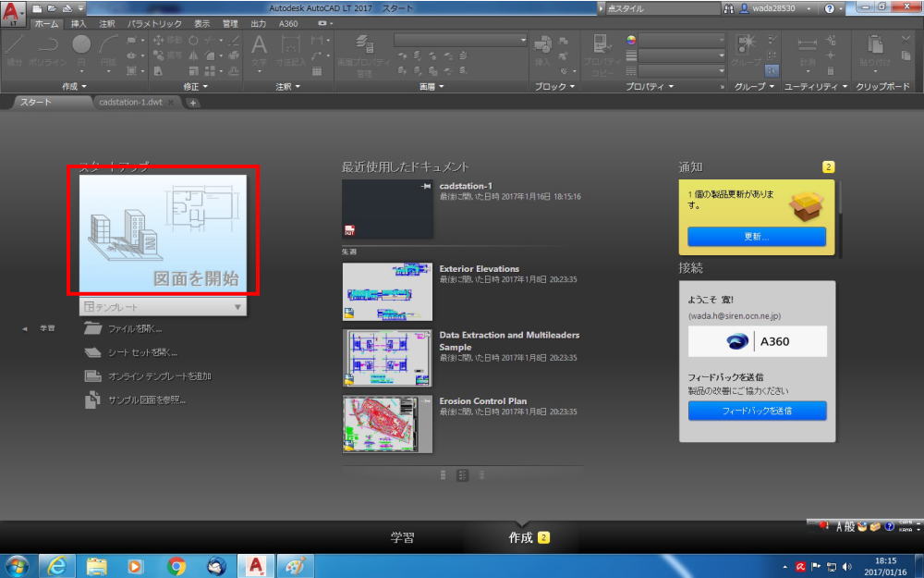The width and height of the screenshot is (924, 578).
Task: Click Open Files (ファイルを開く) folder icon
Action: point(92,328)
